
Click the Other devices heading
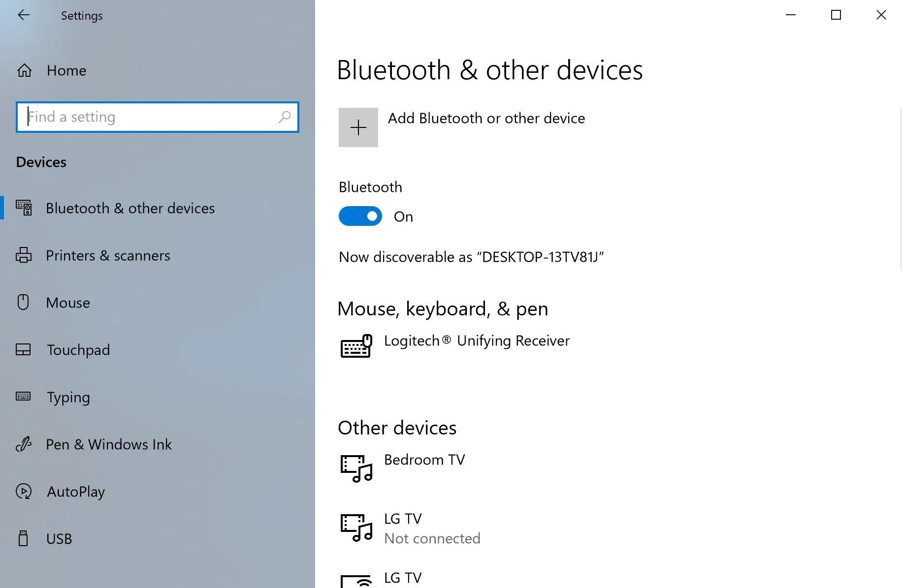click(x=397, y=428)
